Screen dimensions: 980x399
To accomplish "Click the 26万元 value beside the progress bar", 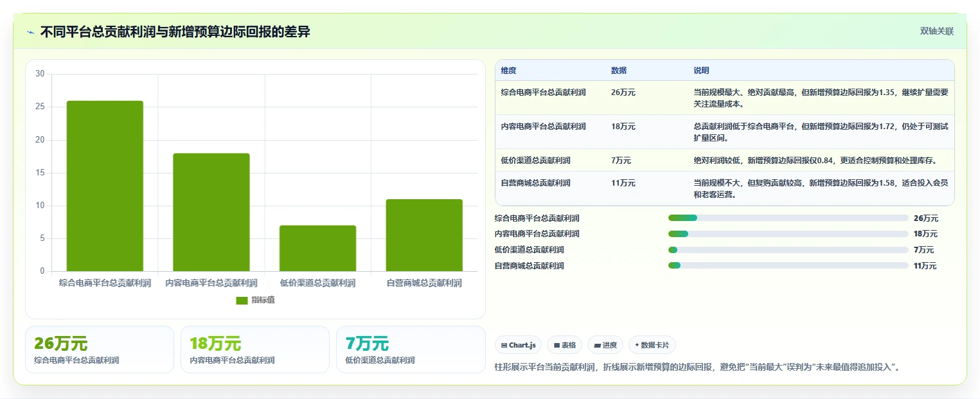I will pyautogui.click(x=926, y=218).
